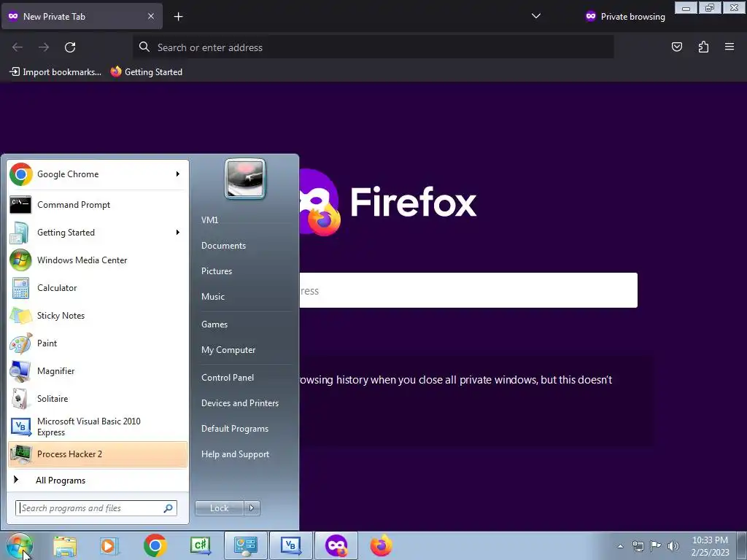This screenshot has width=747, height=560.
Task: Expand the Getting Started submenu arrow
Action: click(178, 233)
